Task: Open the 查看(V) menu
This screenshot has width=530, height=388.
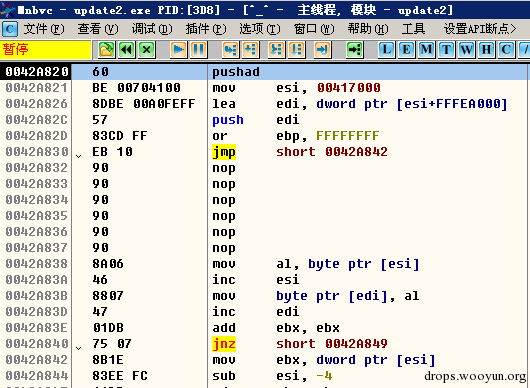Action: point(98,29)
